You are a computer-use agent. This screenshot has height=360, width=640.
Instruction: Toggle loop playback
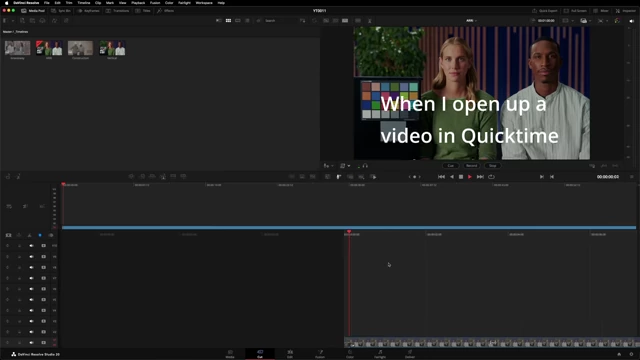point(491,177)
